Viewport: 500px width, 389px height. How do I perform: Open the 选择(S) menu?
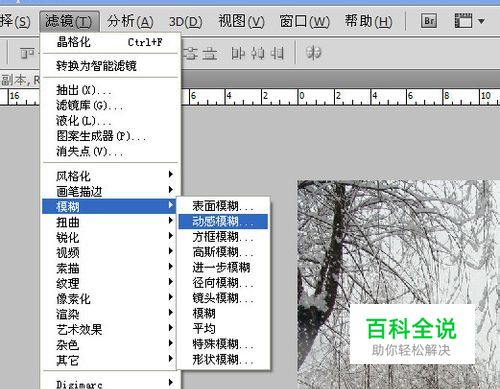point(15,22)
